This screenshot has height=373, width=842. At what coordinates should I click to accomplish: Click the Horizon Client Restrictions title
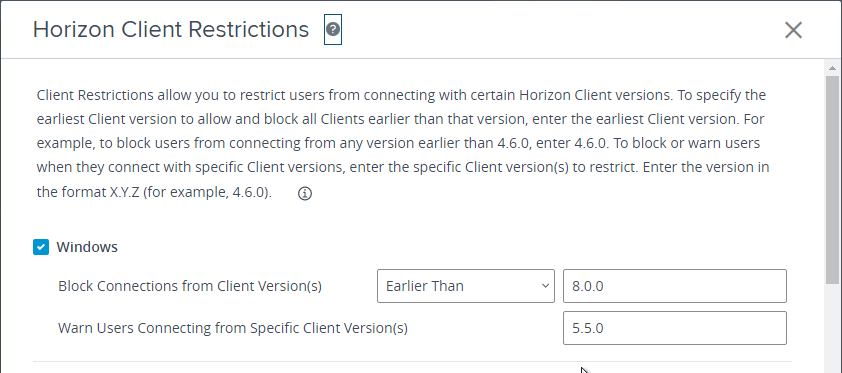click(x=171, y=30)
